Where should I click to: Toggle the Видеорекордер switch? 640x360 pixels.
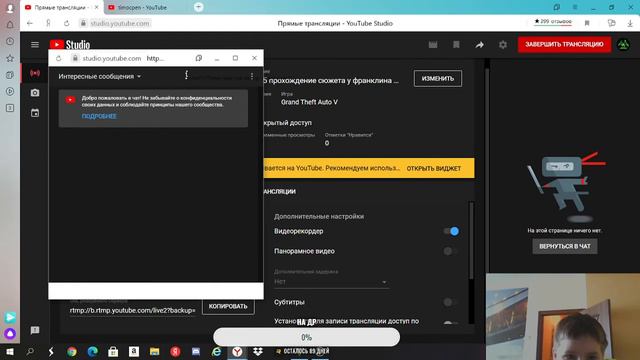451,231
